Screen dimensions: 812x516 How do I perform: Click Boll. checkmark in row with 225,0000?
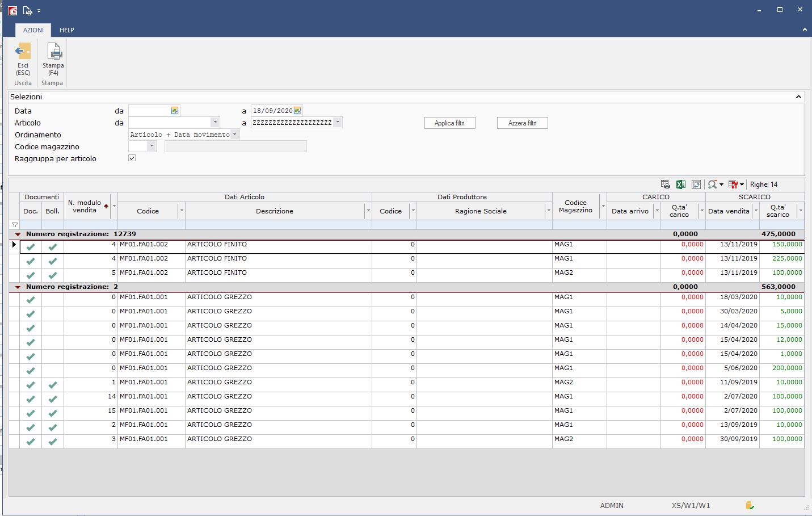(53, 261)
